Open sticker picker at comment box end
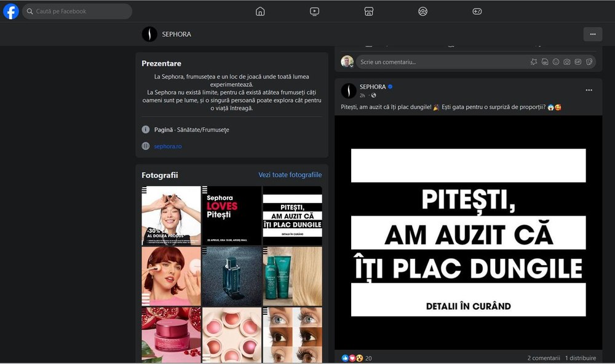This screenshot has width=615, height=364. pyautogui.click(x=589, y=62)
